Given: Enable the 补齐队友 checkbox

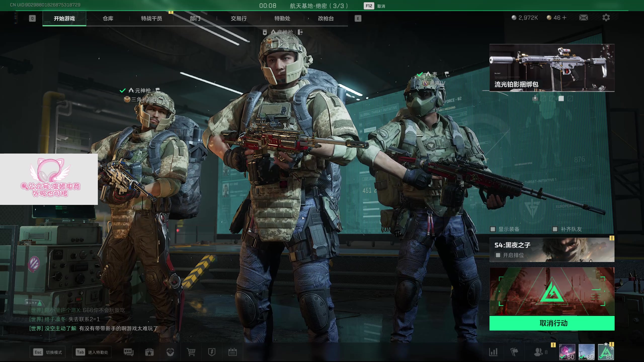Looking at the screenshot, I should pyautogui.click(x=555, y=229).
